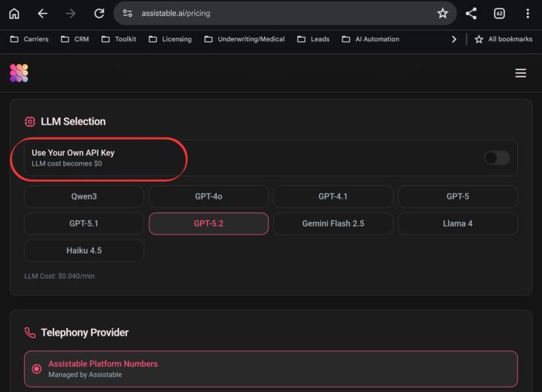Bookmark this page with the star
The width and height of the screenshot is (542, 392).
(x=443, y=14)
